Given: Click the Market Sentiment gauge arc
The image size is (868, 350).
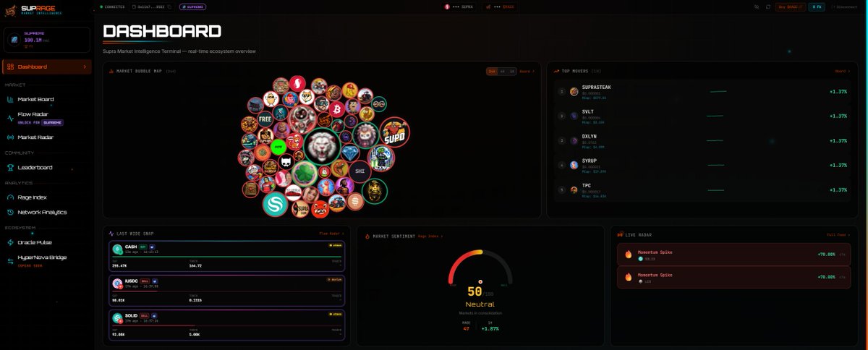Looking at the screenshot, I should tap(480, 266).
